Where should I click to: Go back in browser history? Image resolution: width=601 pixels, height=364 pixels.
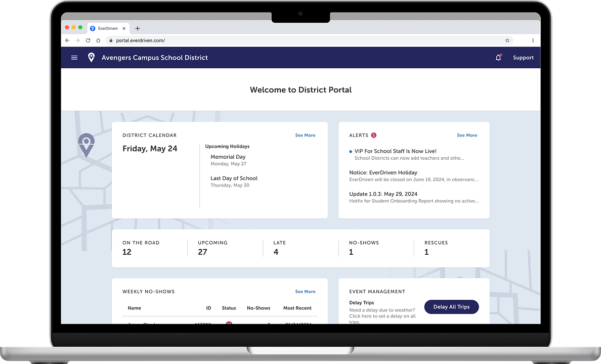click(x=67, y=40)
